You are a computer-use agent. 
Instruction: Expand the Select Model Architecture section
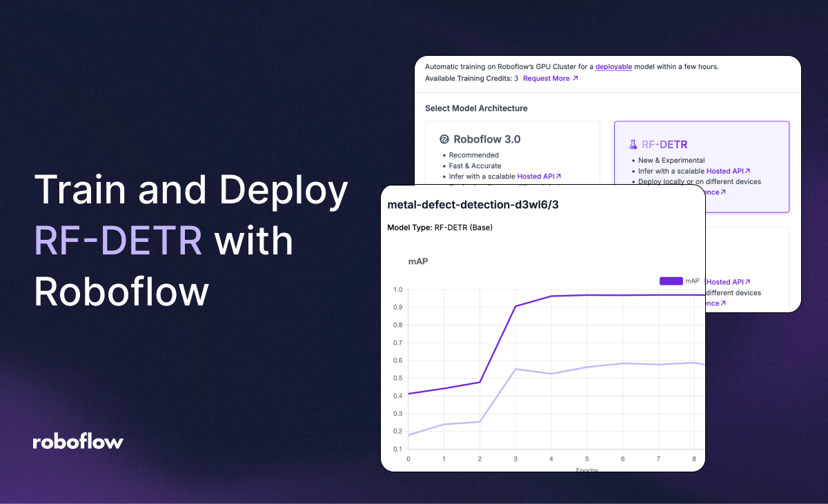point(476,108)
